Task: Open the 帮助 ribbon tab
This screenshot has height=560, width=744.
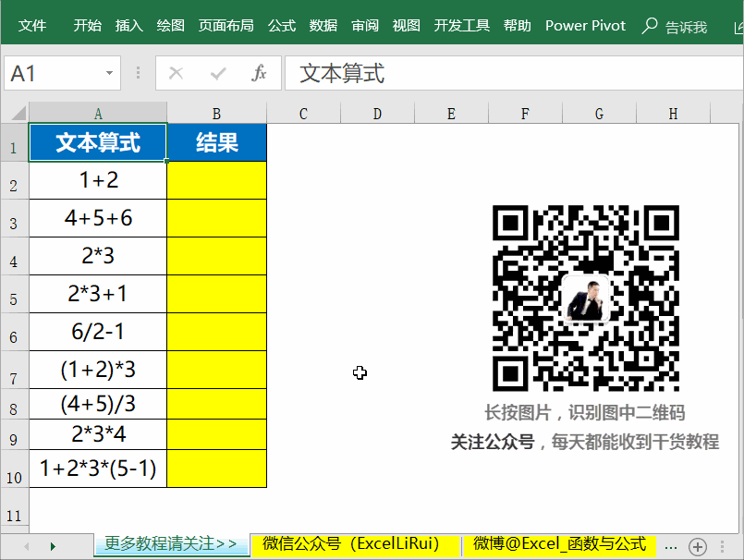Action: pos(518,26)
